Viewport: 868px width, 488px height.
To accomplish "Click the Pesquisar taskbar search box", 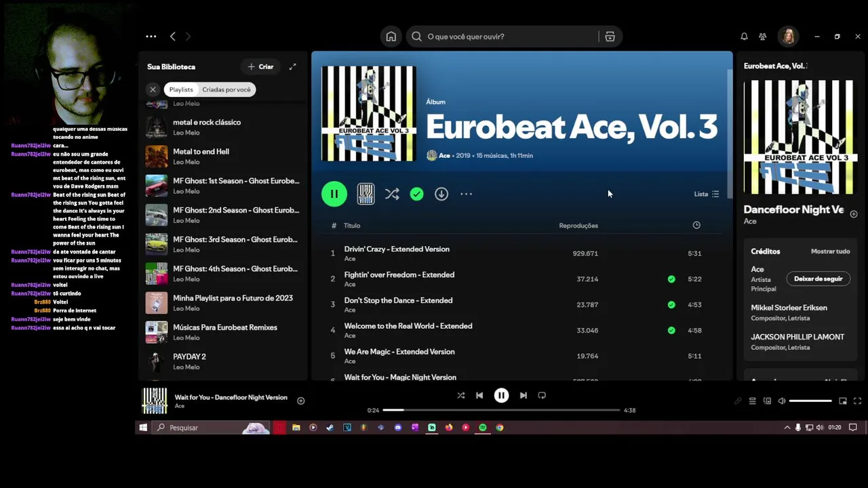I will (210, 428).
